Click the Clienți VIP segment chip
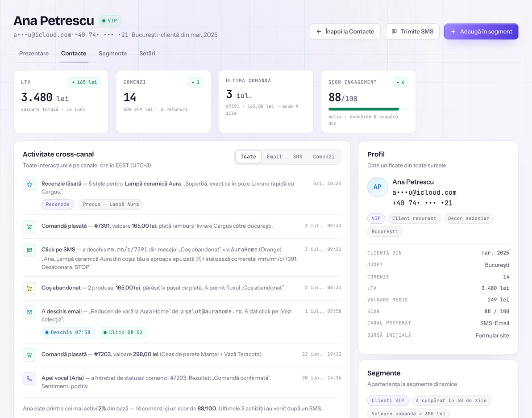The image size is (532, 418). point(388,401)
